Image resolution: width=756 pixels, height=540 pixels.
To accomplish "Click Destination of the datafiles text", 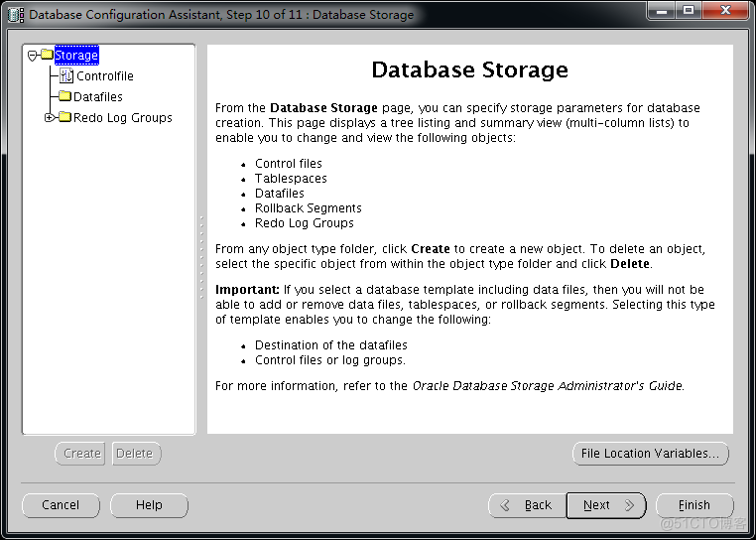I will tap(331, 345).
